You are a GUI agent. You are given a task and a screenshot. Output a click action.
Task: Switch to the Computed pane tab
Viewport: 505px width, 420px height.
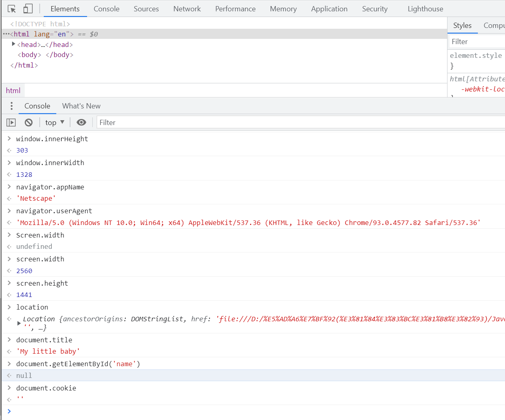coord(494,25)
